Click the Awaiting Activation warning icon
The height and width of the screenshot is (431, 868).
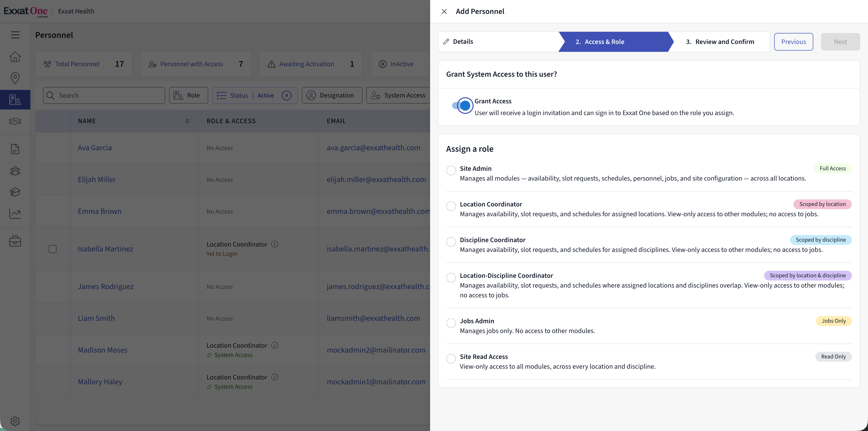click(271, 64)
